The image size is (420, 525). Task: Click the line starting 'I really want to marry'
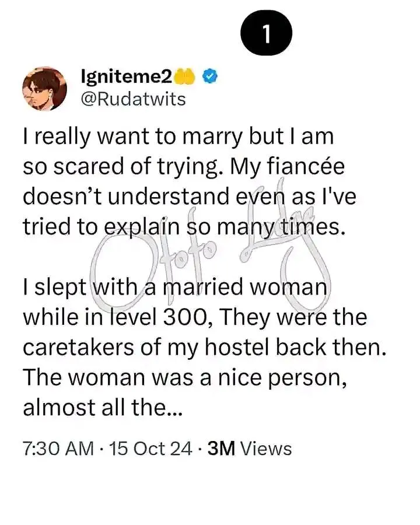[x=178, y=137]
